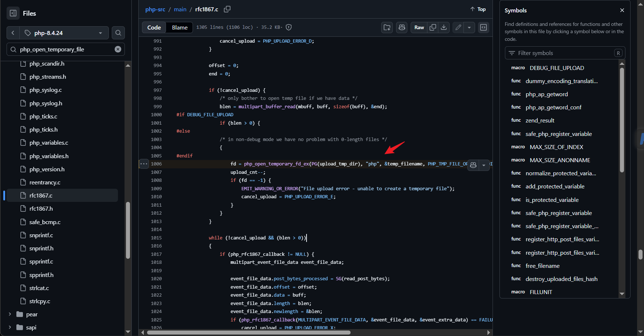Collapse the file tree side panel
Screen dimensions: 644x336
pos(13,13)
